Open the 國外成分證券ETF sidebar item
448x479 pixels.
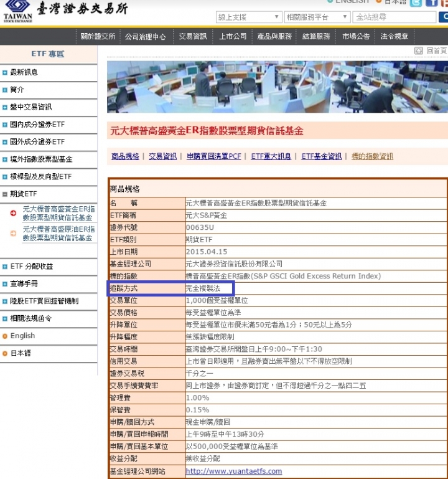pyautogui.click(x=37, y=142)
